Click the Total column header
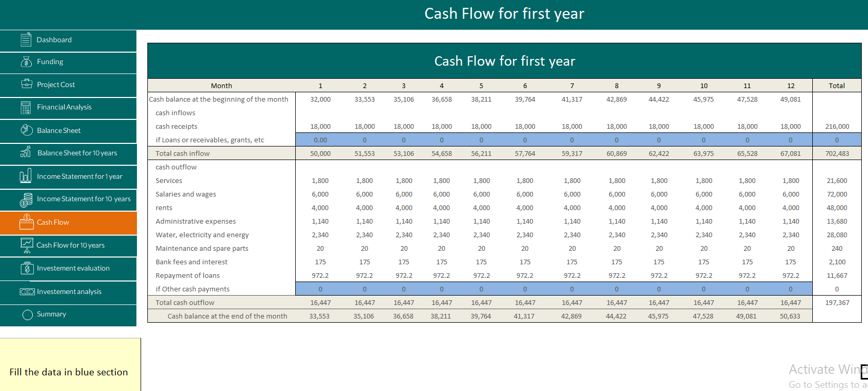This screenshot has width=868, height=391. tap(837, 85)
